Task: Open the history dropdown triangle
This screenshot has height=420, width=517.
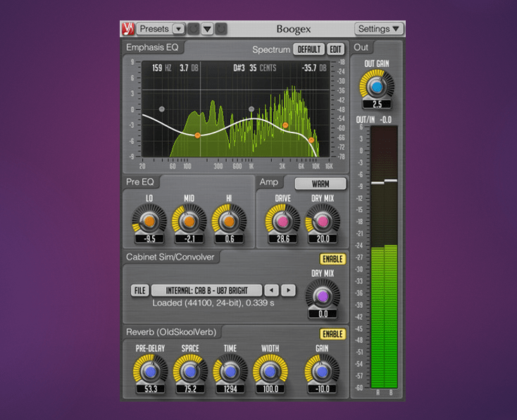Action: pyautogui.click(x=207, y=29)
